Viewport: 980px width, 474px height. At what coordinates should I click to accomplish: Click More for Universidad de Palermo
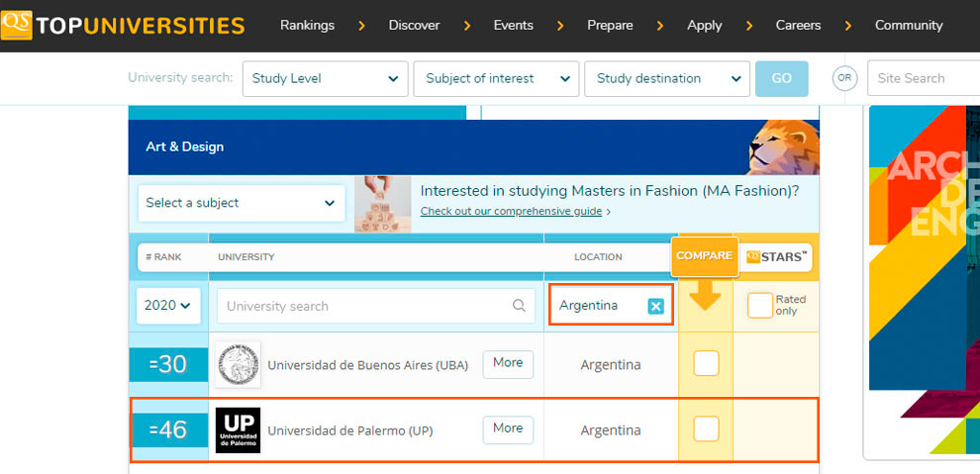[508, 429]
